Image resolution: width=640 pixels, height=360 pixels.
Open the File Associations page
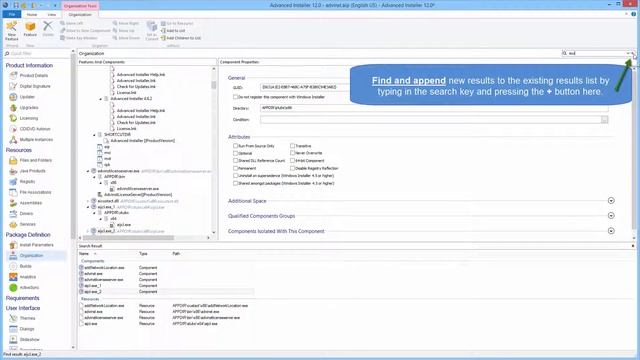(31, 192)
